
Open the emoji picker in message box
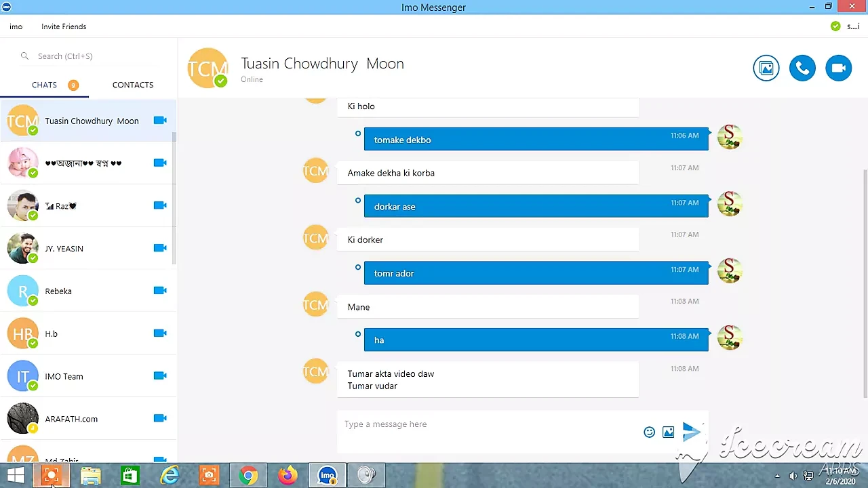click(x=649, y=432)
